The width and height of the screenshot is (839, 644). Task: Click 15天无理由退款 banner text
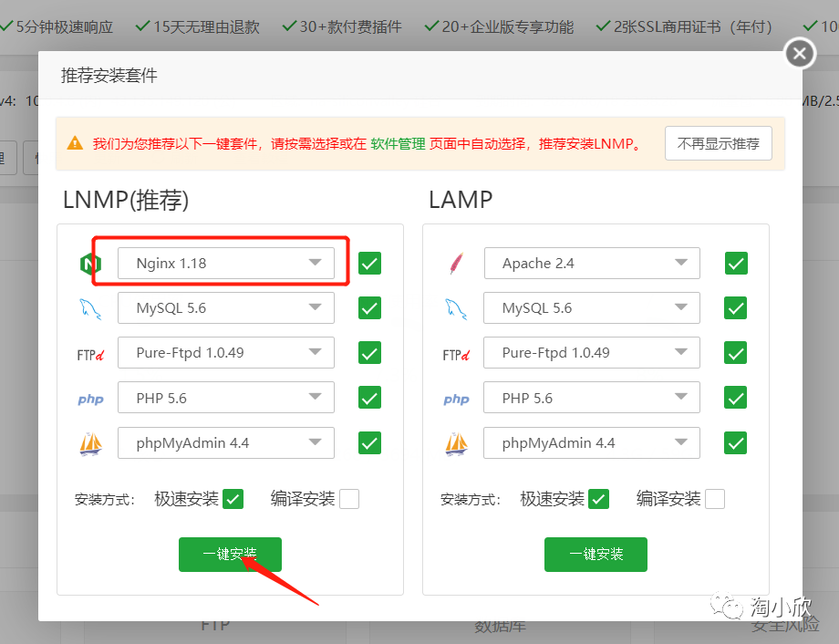[x=206, y=26]
